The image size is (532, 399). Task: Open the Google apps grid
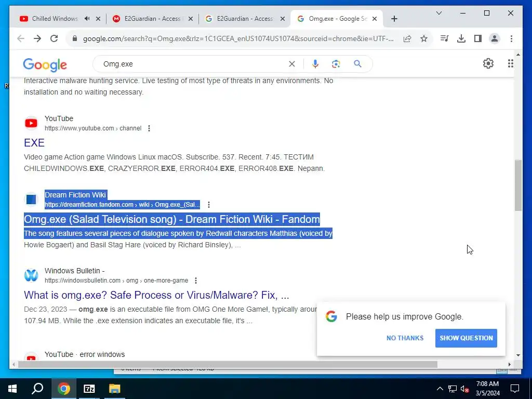point(510,63)
